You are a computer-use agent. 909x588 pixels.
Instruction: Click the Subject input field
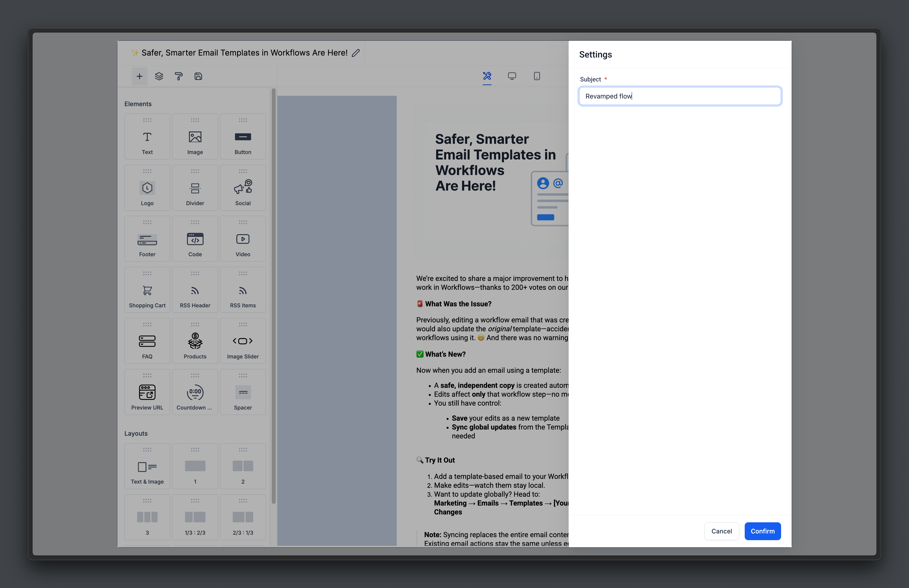pyautogui.click(x=680, y=96)
